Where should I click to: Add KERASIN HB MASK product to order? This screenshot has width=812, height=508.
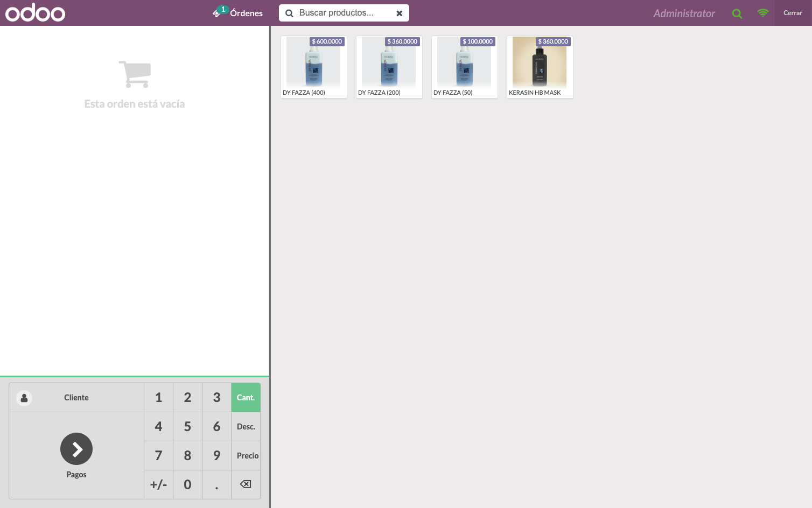540,67
